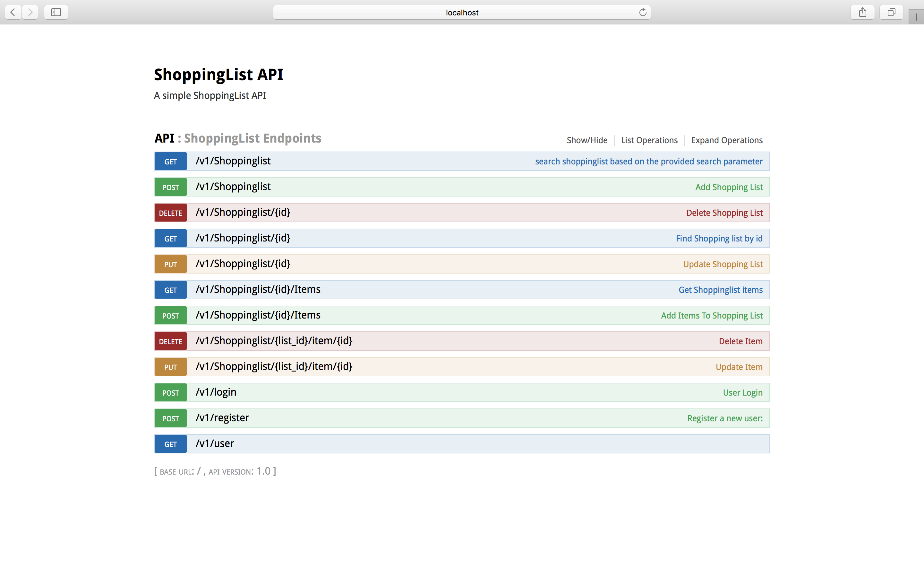This screenshot has height=578, width=924.
Task: Toggle the Safari sidebar icon
Action: pos(56,12)
